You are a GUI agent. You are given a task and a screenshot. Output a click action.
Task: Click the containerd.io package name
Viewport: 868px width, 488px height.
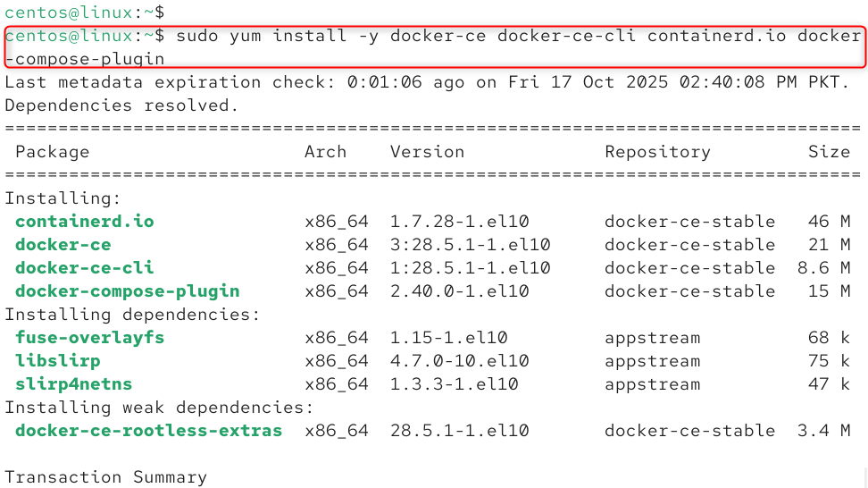84,222
